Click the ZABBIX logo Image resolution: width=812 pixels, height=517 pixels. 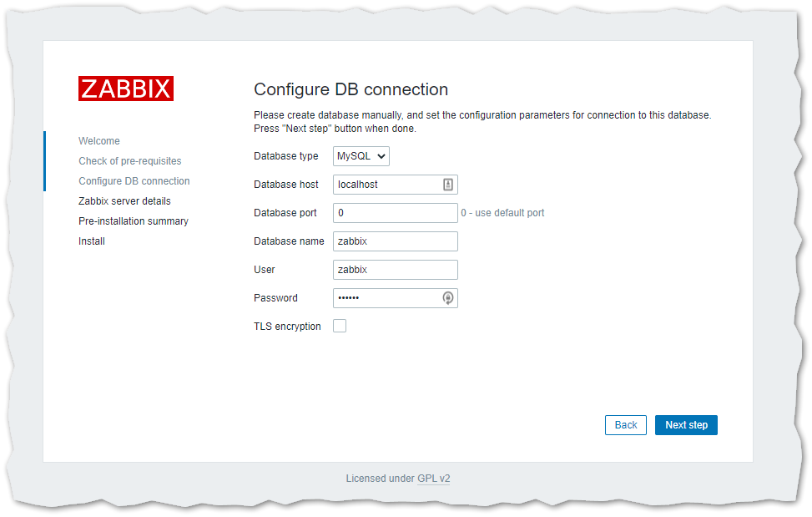[x=126, y=89]
